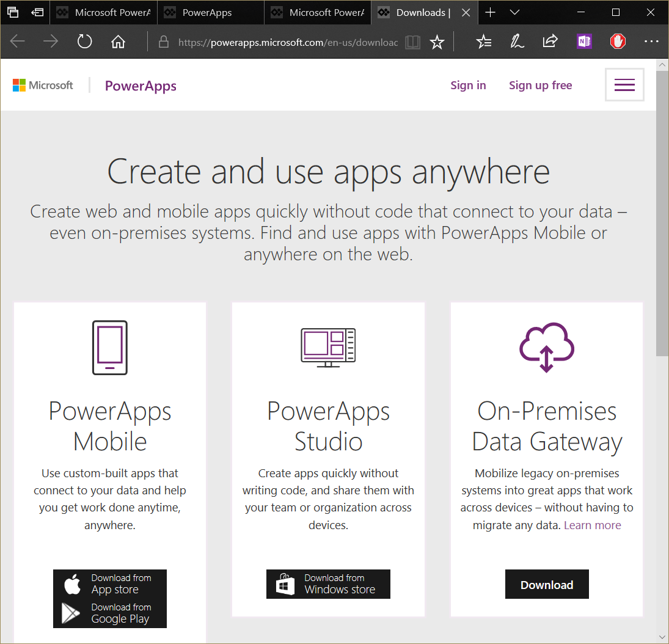The image size is (669, 644).
Task: Open the PowerApps hamburger menu
Action: 624,85
